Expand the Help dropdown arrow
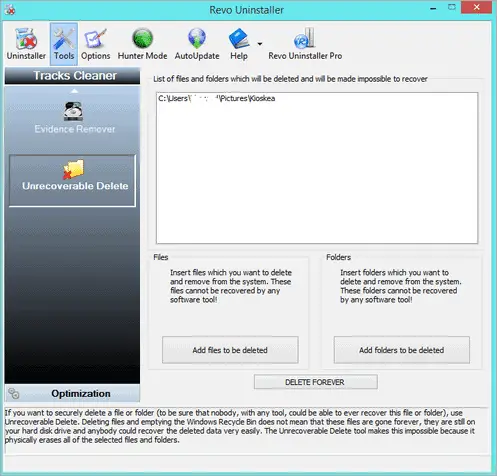Image resolution: width=497 pixels, height=476 pixels. (x=260, y=44)
